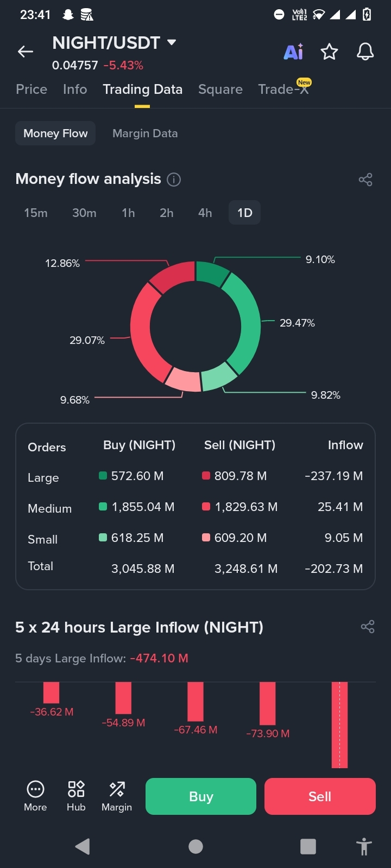
Task: Tap the -73.90 M inflow bar
Action: [x=267, y=704]
